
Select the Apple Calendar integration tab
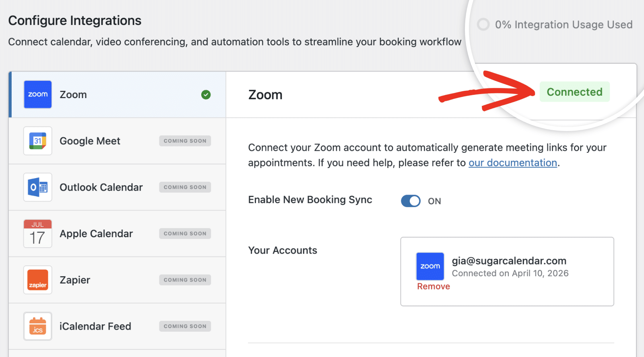pyautogui.click(x=117, y=234)
